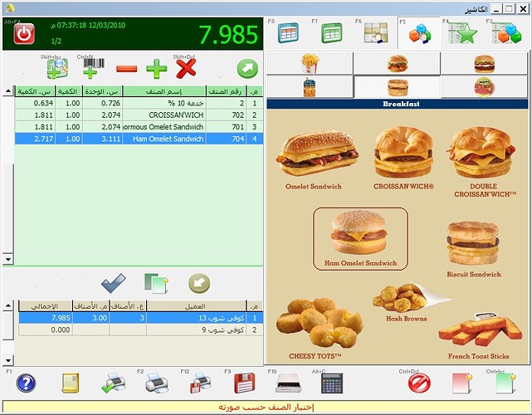Click the red power exit button
Image resolution: width=532 pixels, height=415 pixels.
pyautogui.click(x=24, y=34)
